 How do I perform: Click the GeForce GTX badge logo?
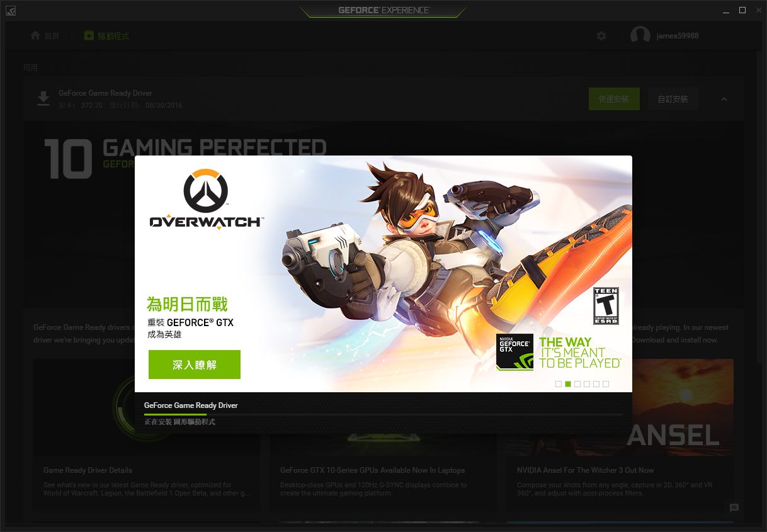[x=514, y=351]
